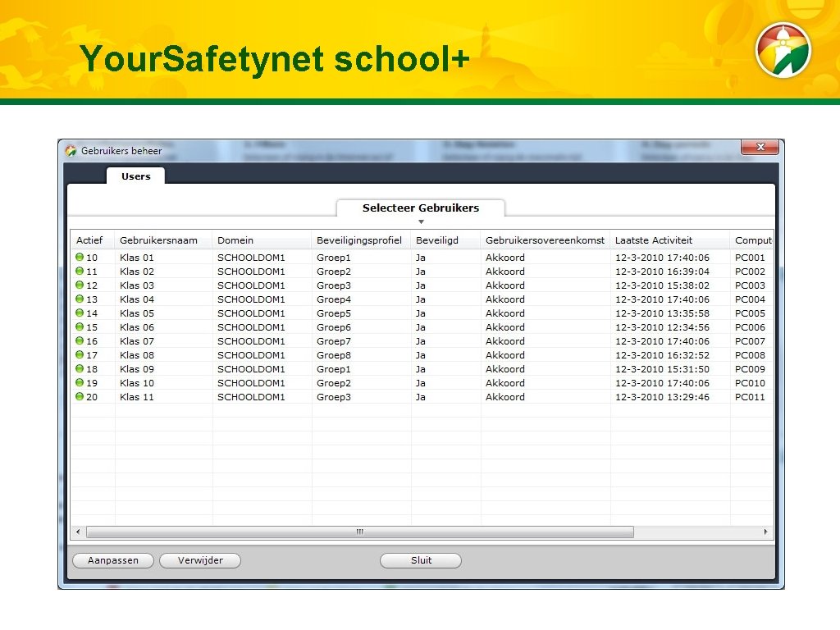Click the green active status icon for Klas 09
Viewport: 840px width, 630px height.
[x=80, y=368]
